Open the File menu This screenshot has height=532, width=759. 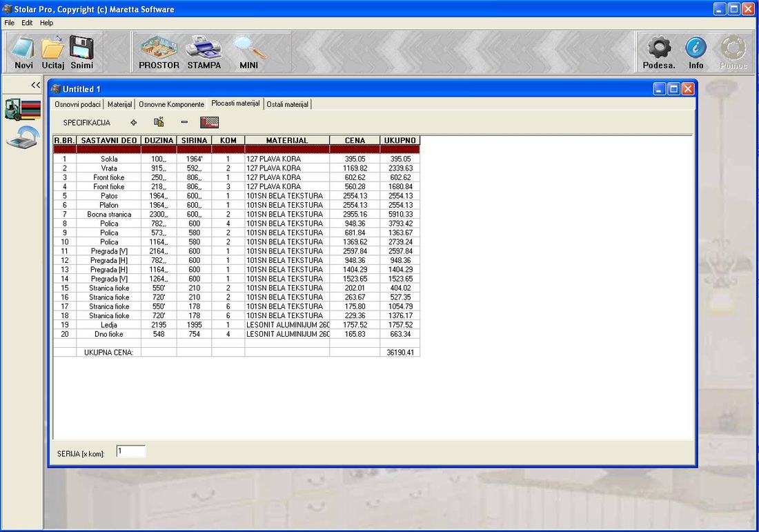pyautogui.click(x=9, y=23)
